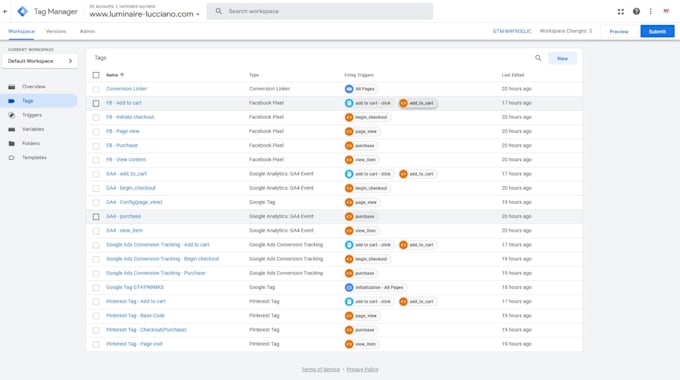
Task: Click add_to_cart trigger on GA4 - add_to_cart row
Action: point(417,174)
